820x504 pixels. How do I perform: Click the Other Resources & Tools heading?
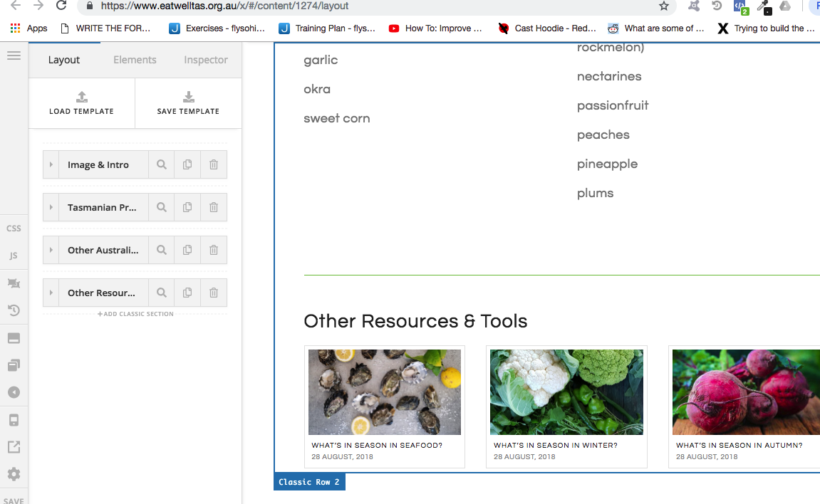click(x=416, y=321)
